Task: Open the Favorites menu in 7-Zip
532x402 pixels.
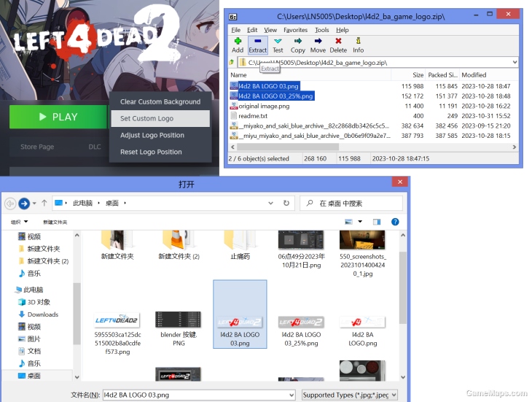Action: coord(295,30)
